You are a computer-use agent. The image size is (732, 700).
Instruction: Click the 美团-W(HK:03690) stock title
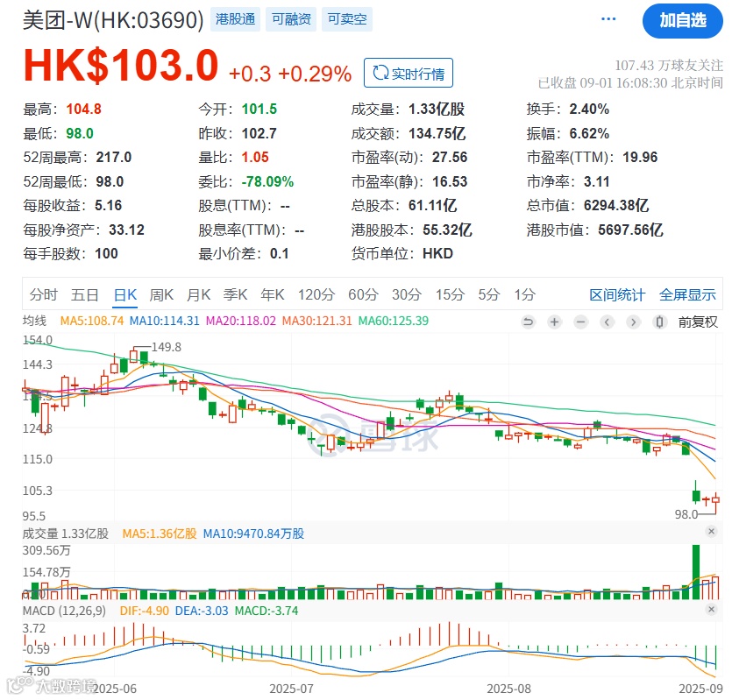tap(113, 20)
